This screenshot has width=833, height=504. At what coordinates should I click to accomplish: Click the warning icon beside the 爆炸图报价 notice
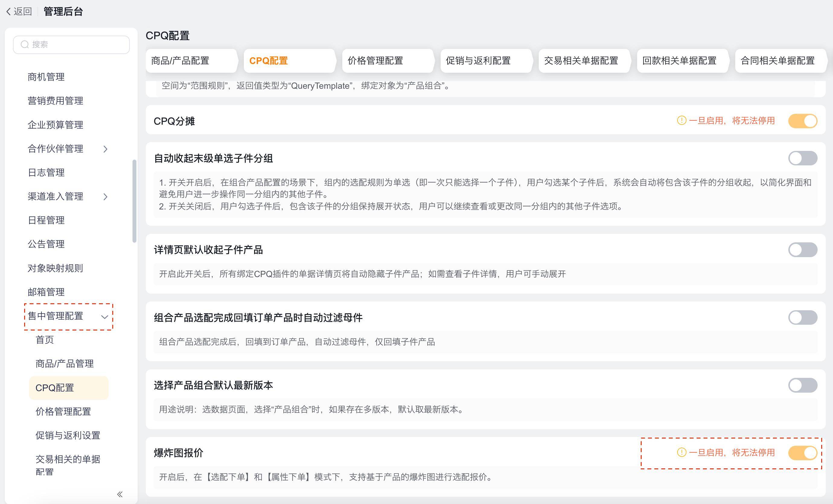pos(681,452)
